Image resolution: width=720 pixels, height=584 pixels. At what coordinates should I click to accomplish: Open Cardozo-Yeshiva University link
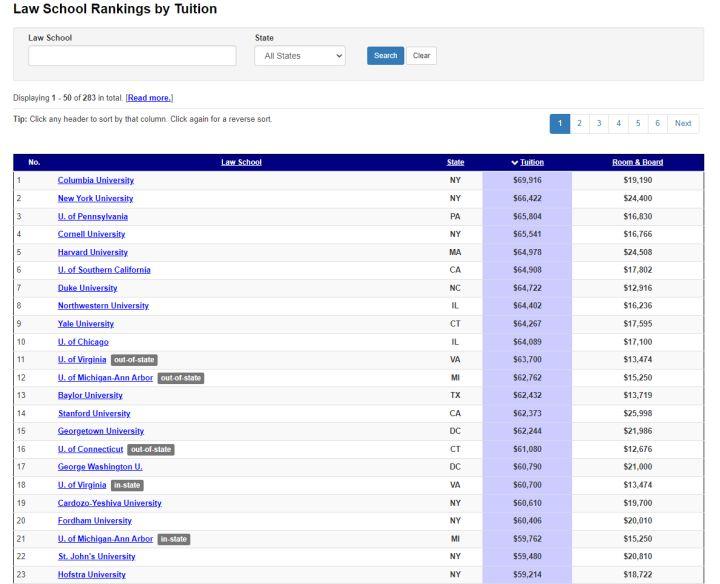109,503
